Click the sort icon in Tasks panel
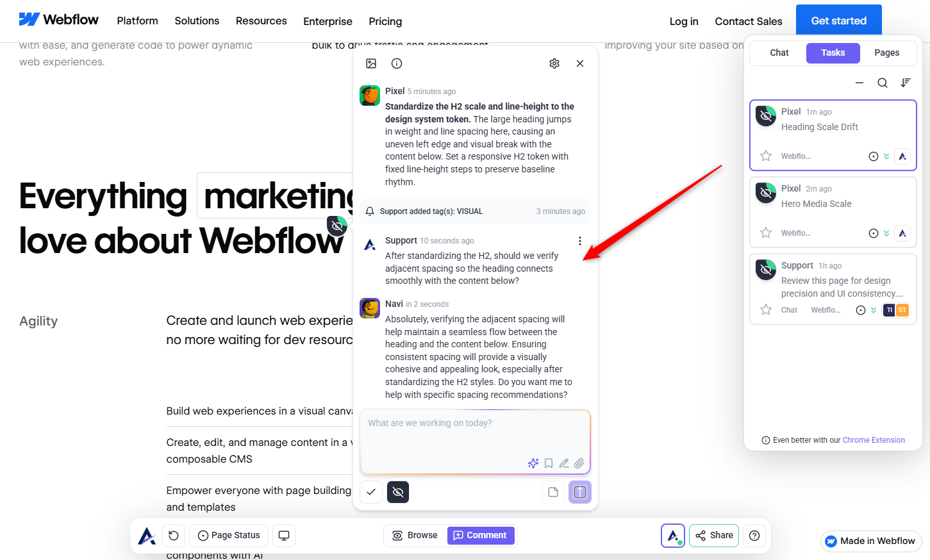 pos(906,83)
